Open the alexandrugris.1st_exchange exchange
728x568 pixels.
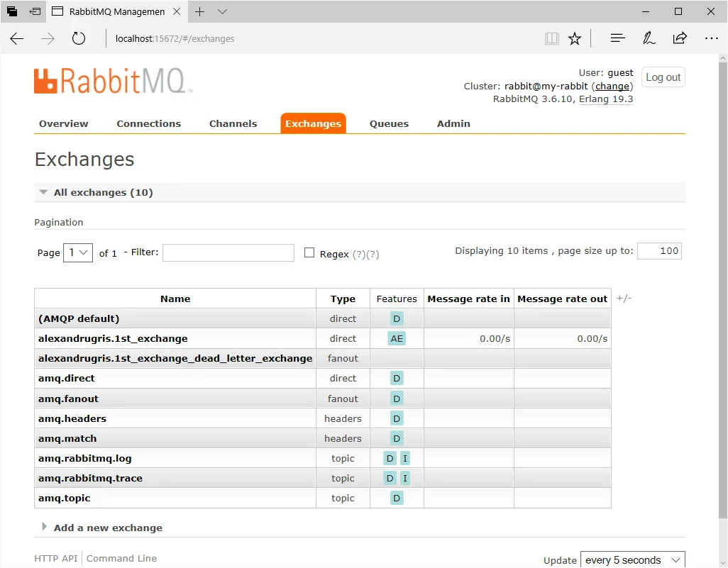click(x=113, y=339)
